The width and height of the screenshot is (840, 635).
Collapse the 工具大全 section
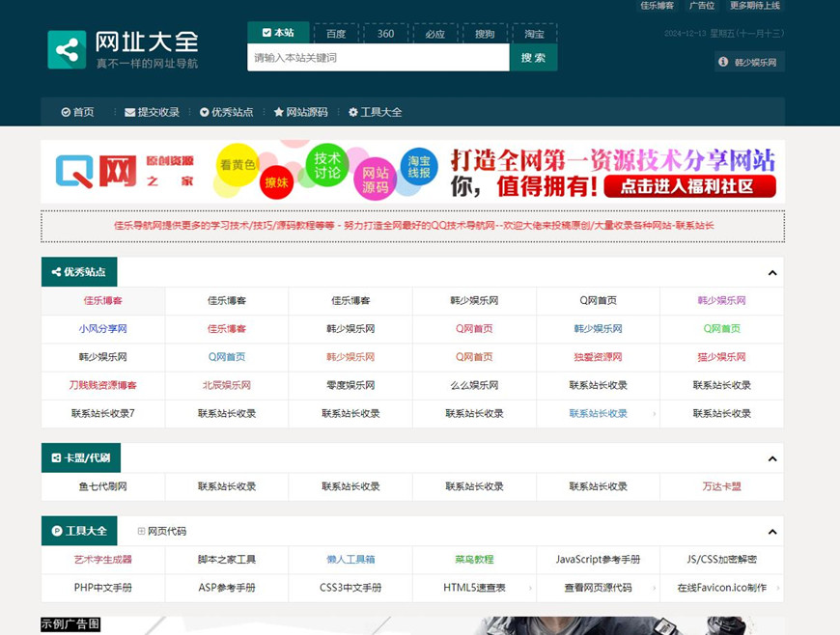click(772, 532)
